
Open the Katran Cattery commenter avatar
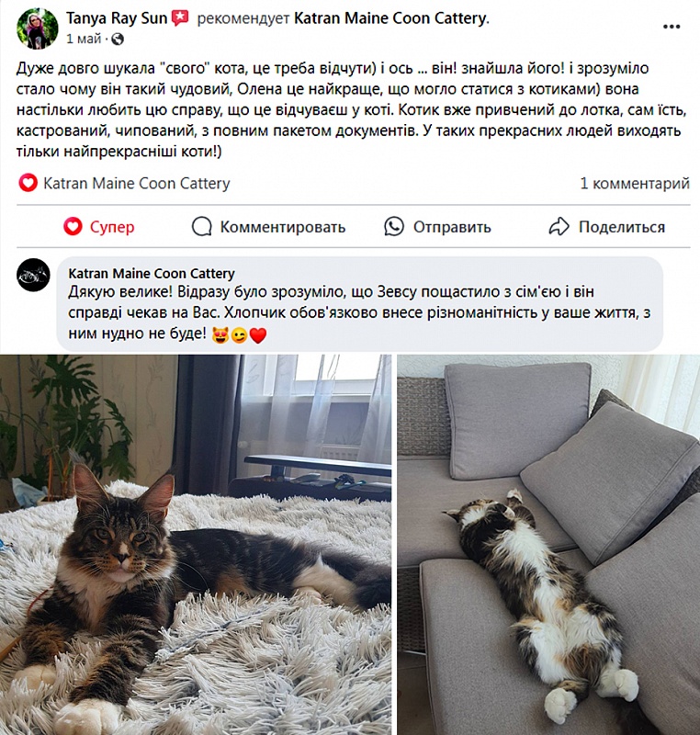click(33, 275)
